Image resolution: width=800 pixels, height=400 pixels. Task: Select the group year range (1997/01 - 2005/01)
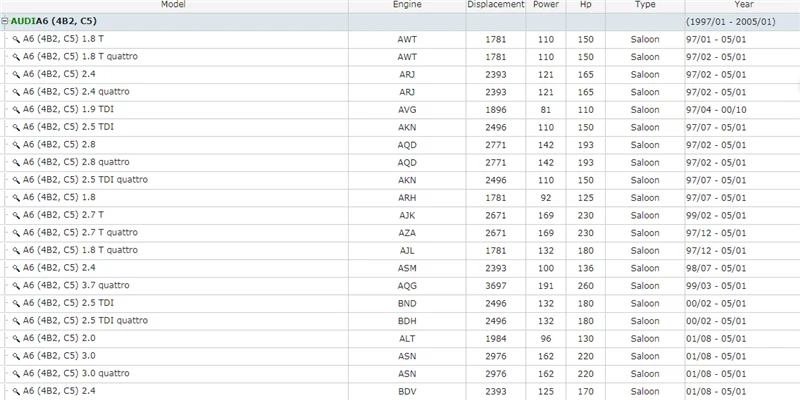coord(731,22)
